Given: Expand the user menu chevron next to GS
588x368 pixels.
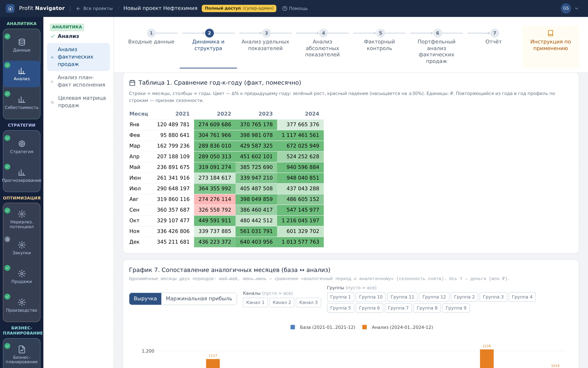Looking at the screenshot, I should pos(577,8).
